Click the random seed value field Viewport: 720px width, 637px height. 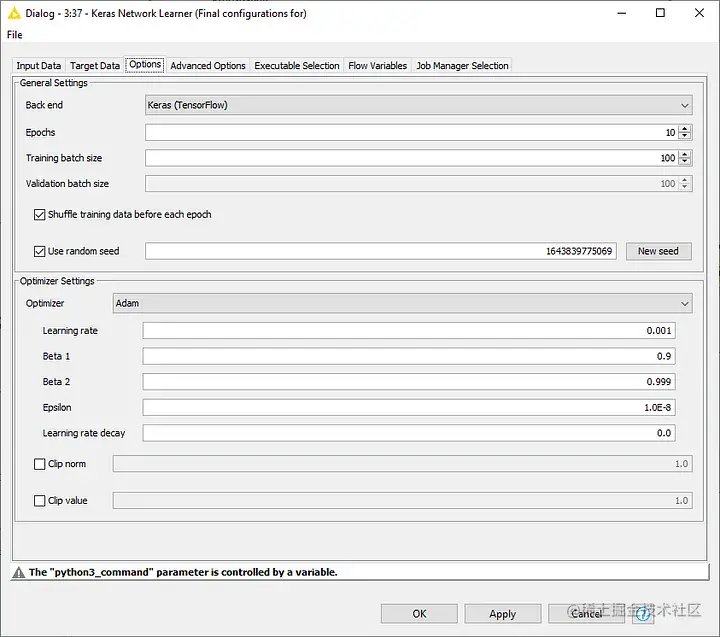pos(381,251)
